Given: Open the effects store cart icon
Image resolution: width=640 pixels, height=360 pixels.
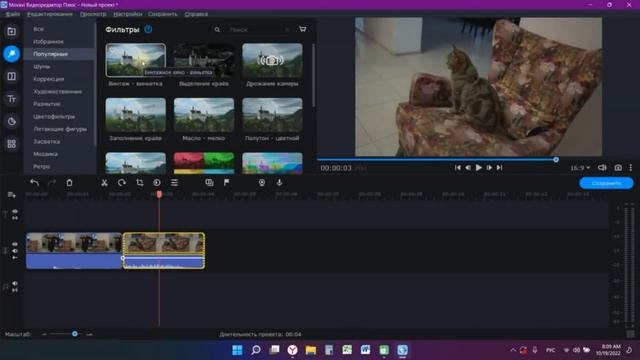Looking at the screenshot, I should pyautogui.click(x=302, y=29).
